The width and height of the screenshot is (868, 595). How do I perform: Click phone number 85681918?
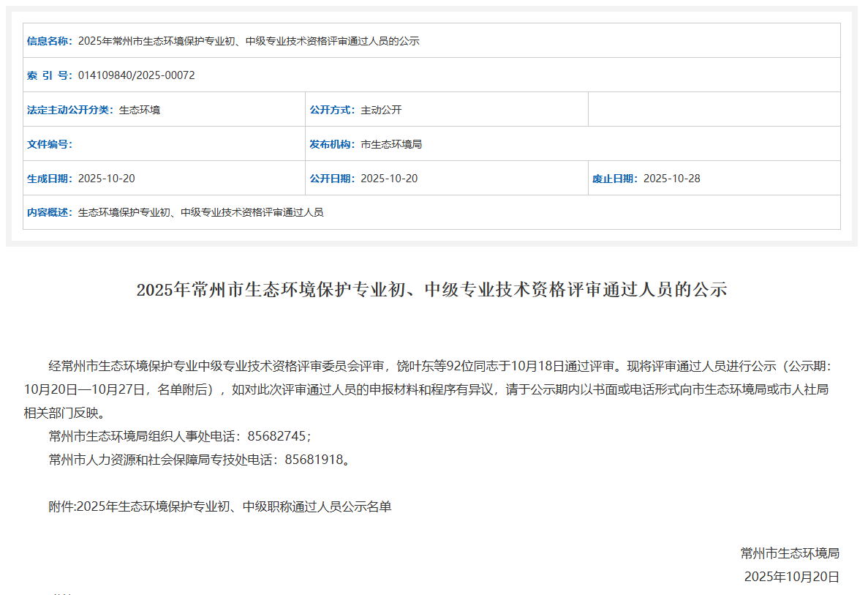click(314, 460)
